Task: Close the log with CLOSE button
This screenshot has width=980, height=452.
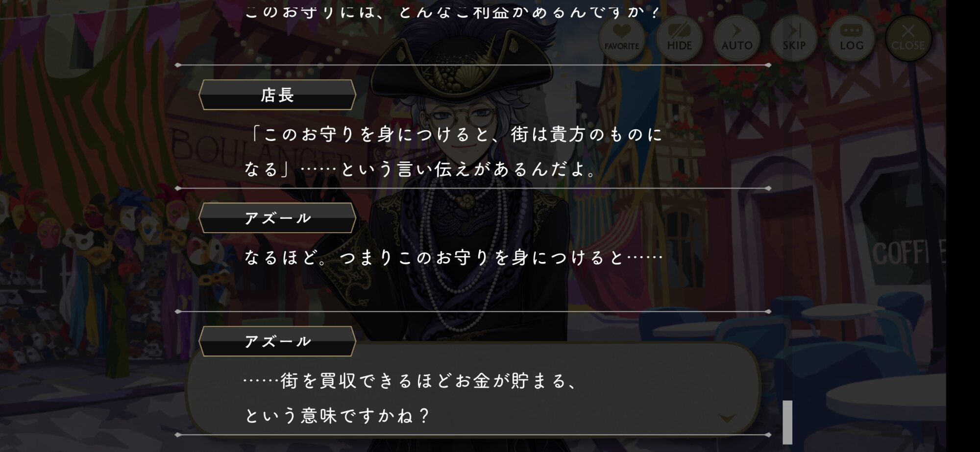Action: [908, 38]
